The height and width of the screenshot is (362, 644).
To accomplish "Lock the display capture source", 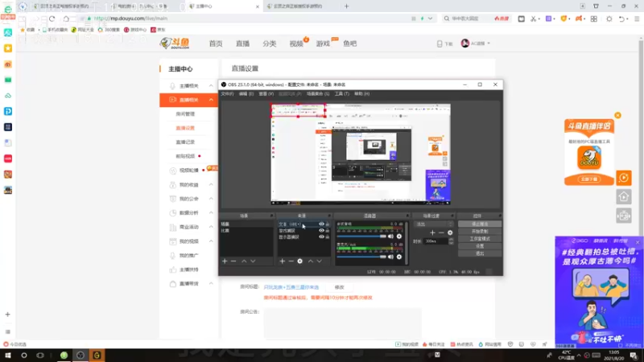I will point(328,237).
